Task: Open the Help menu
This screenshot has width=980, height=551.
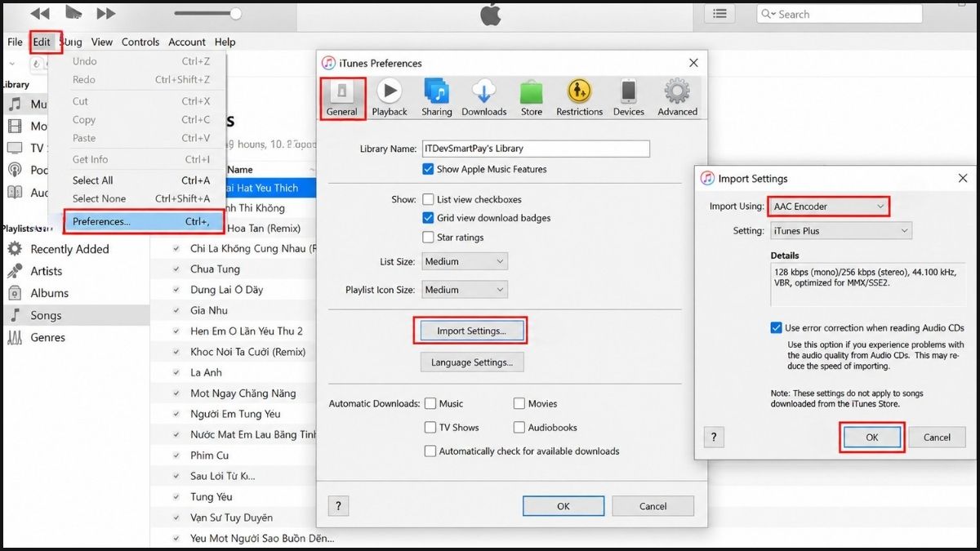Action: coord(225,42)
